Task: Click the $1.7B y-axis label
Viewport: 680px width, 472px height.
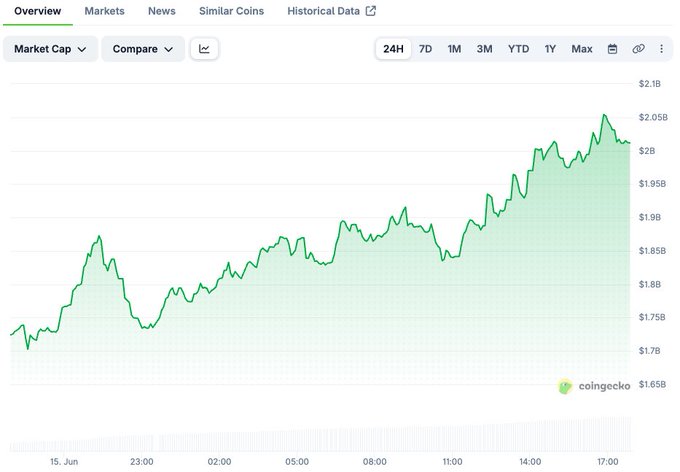Action: click(x=650, y=351)
